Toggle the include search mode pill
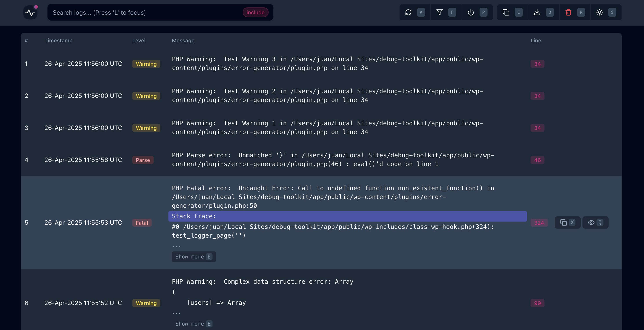 tap(255, 13)
